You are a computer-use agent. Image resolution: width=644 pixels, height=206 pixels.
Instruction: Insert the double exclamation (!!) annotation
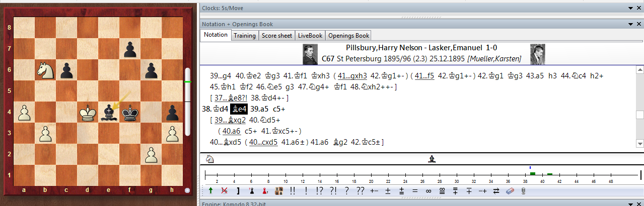[x=293, y=191]
